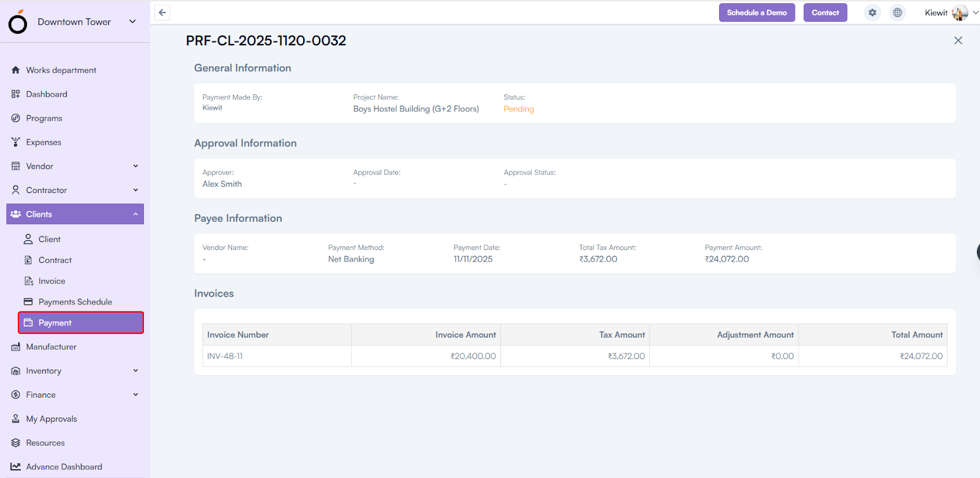Click the ₹0.00 adjustment amount cell
Image resolution: width=980 pixels, height=478 pixels.
[x=724, y=356]
